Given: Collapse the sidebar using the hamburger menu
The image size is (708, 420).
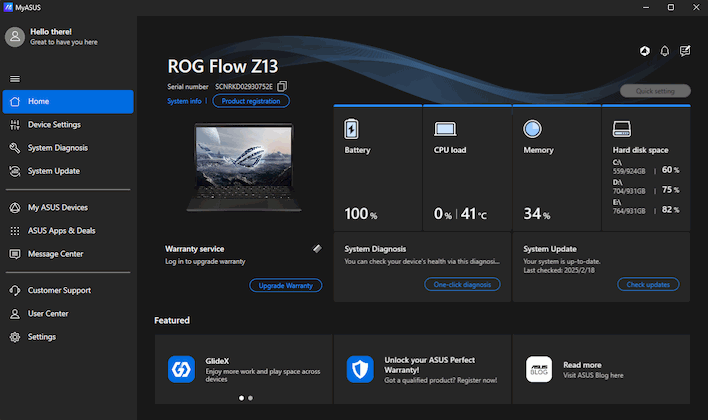Looking at the screenshot, I should pyautogui.click(x=15, y=78).
